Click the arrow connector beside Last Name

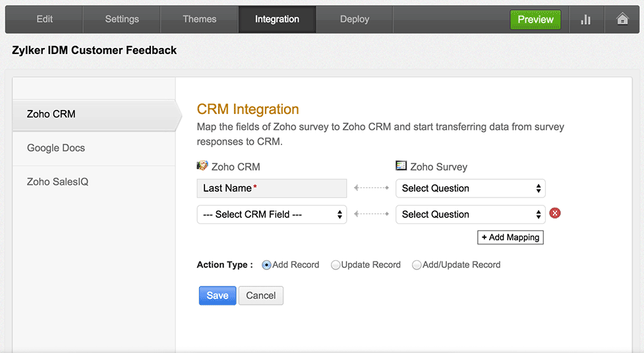point(371,188)
